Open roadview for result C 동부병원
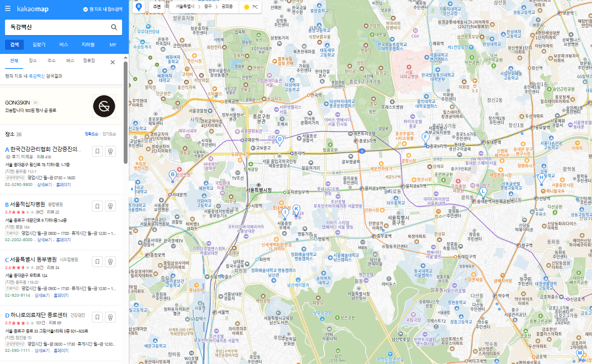592x364 pixels. 110,262
